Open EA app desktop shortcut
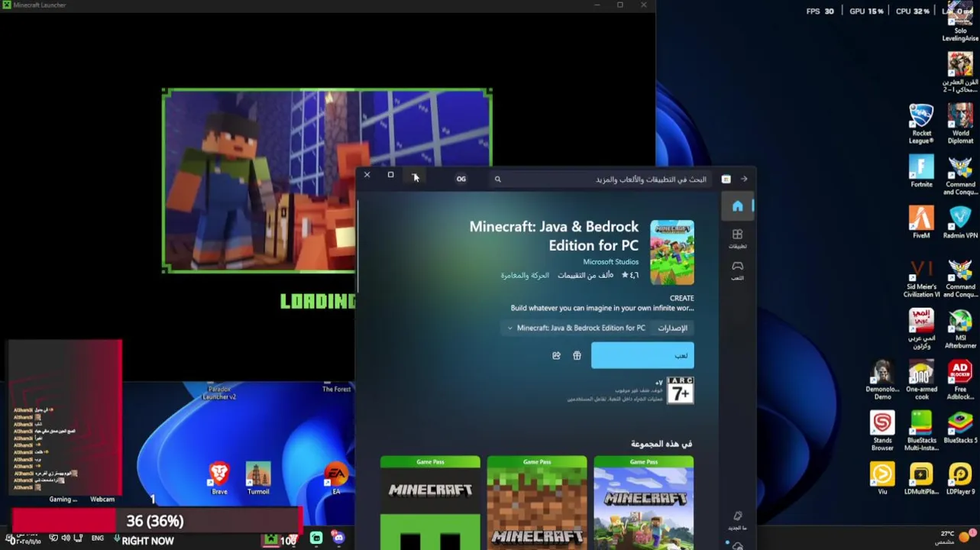 (x=335, y=480)
